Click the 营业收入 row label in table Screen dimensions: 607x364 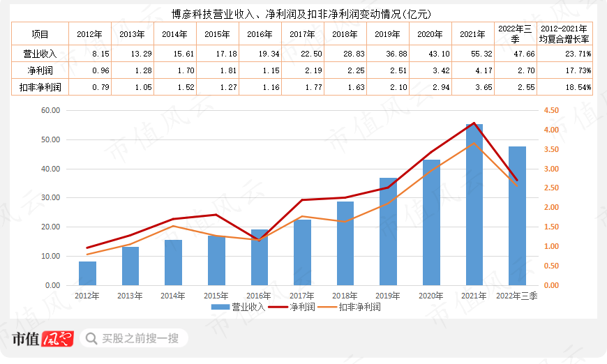click(40, 54)
